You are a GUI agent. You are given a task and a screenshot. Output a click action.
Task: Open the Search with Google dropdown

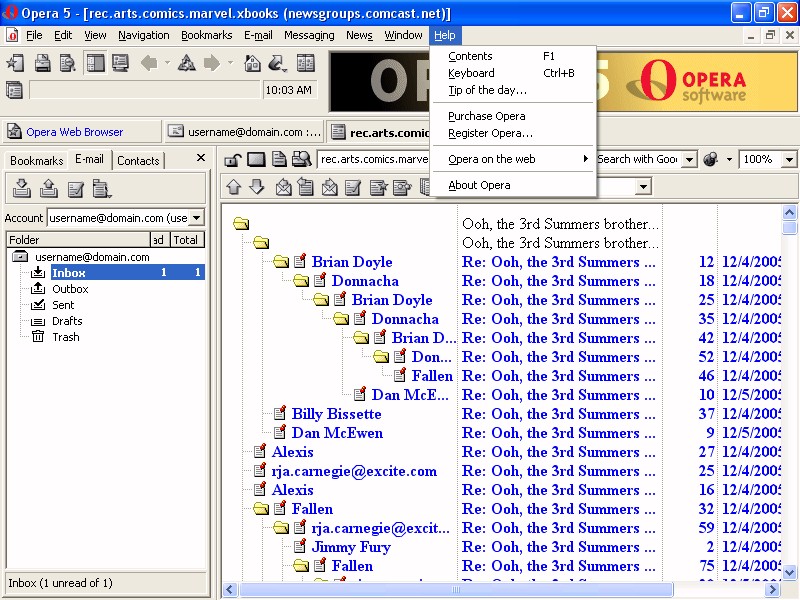pos(690,160)
